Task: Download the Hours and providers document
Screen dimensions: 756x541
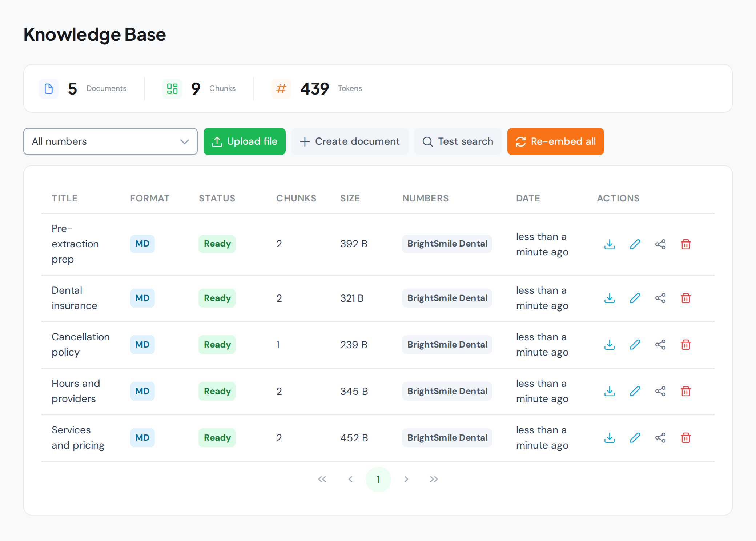Action: tap(610, 391)
